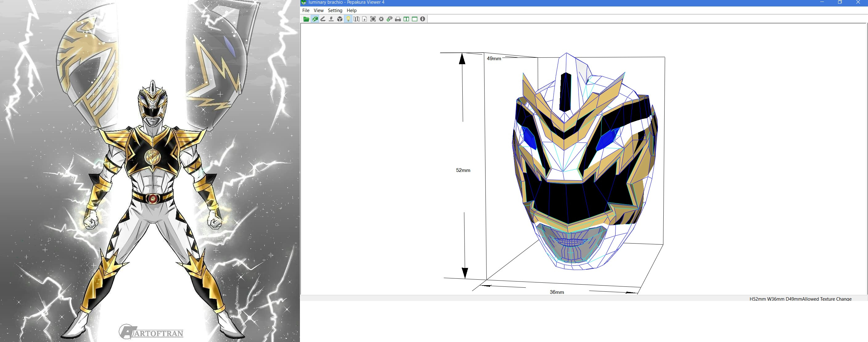The height and width of the screenshot is (342, 868).
Task: Click the green Open file folder icon
Action: pyautogui.click(x=306, y=19)
